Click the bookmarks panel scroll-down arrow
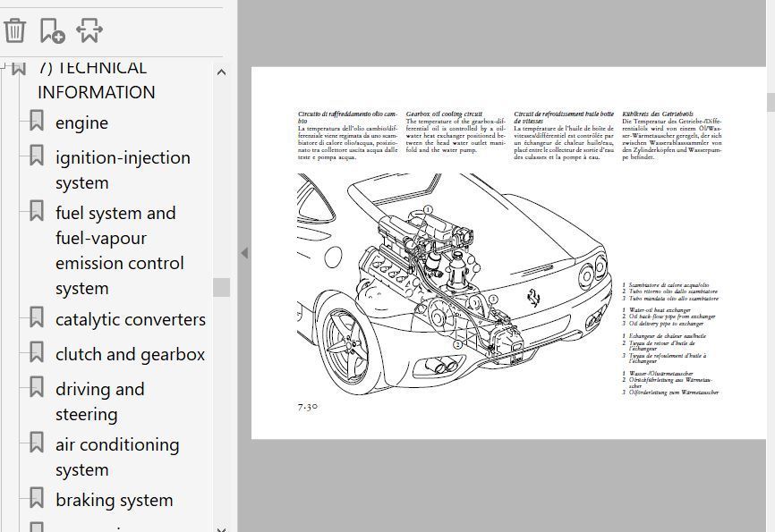Image resolution: width=775 pixels, height=532 pixels. tap(221, 528)
